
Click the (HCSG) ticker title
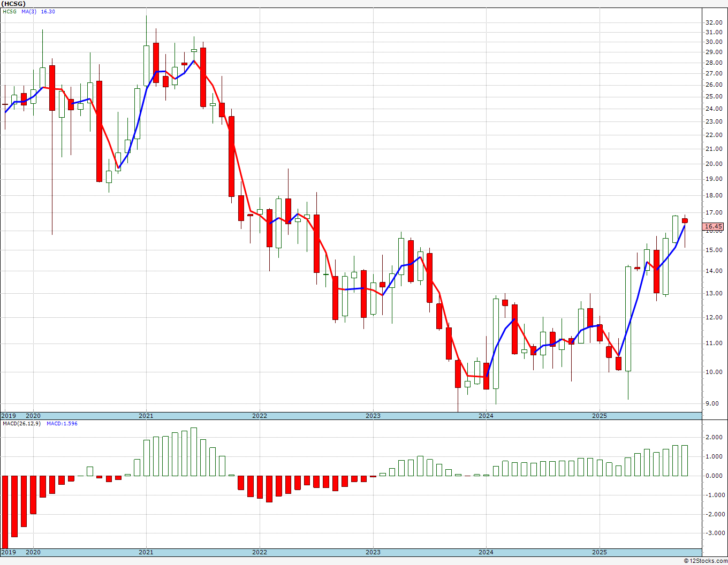(x=13, y=4)
